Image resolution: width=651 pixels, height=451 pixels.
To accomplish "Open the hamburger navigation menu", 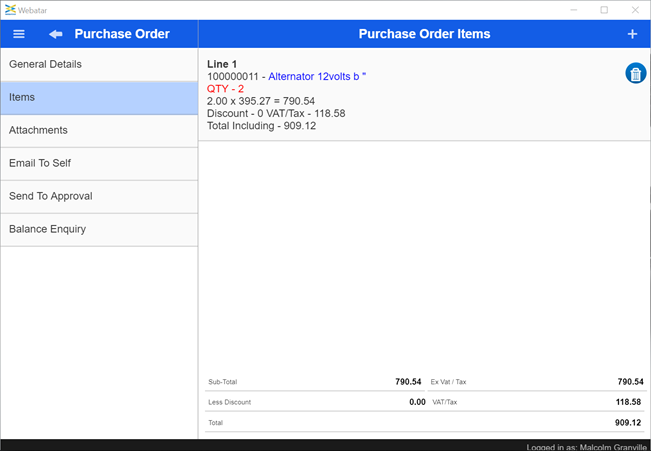I will tap(18, 34).
